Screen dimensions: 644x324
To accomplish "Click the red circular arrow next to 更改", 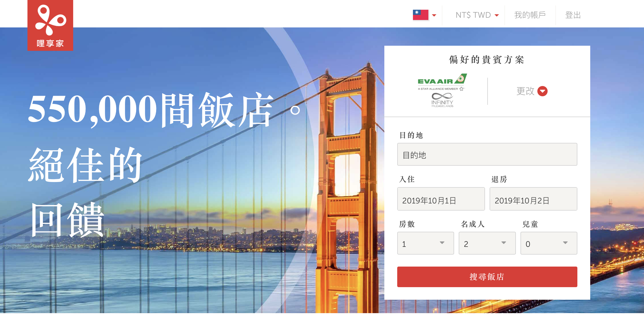I will click(x=542, y=91).
